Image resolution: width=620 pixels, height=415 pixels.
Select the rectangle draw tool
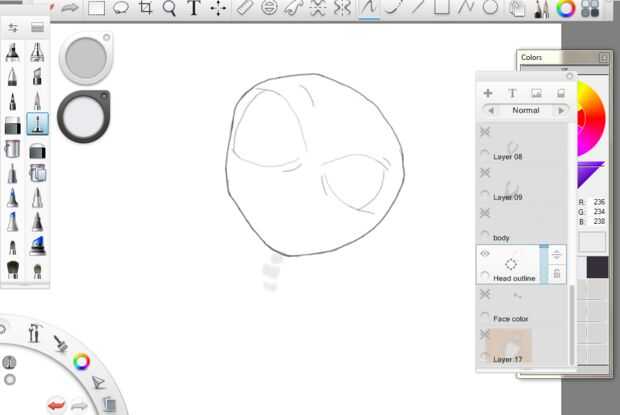pos(441,7)
